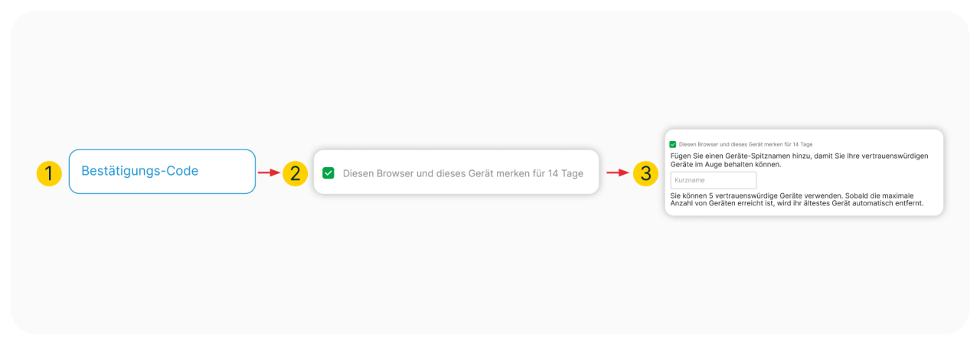Click the small 'Diesen Browser' label in step 3
The height and width of the screenshot is (345, 980).
coord(746,144)
